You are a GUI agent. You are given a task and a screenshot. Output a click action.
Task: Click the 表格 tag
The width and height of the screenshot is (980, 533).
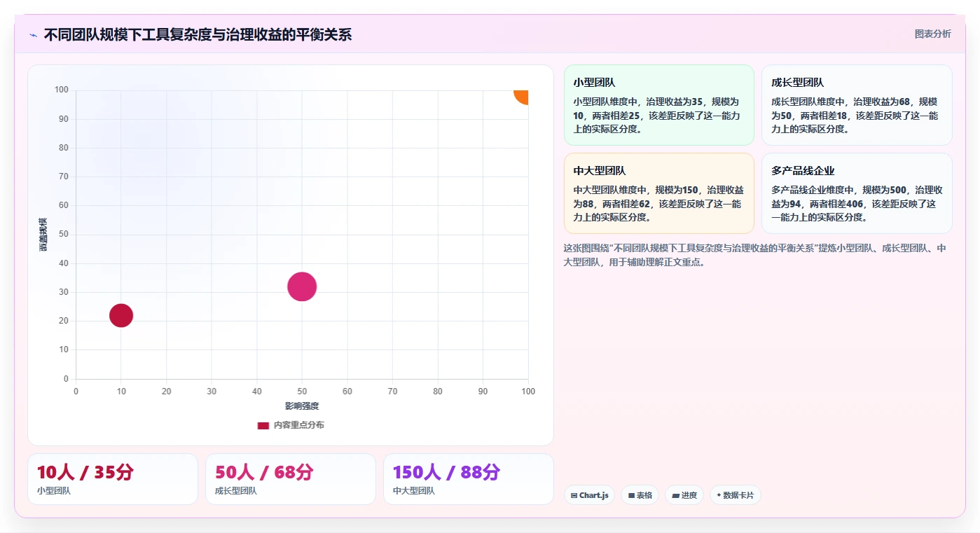point(640,495)
